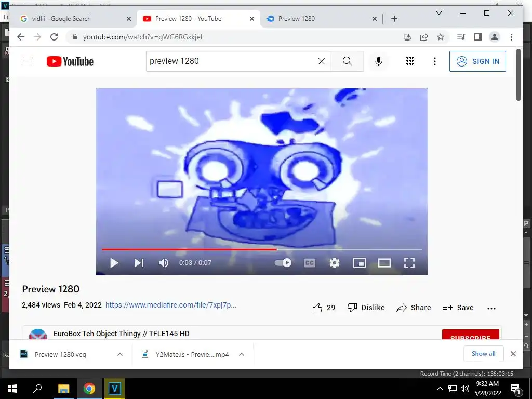Mute the video volume

click(164, 263)
